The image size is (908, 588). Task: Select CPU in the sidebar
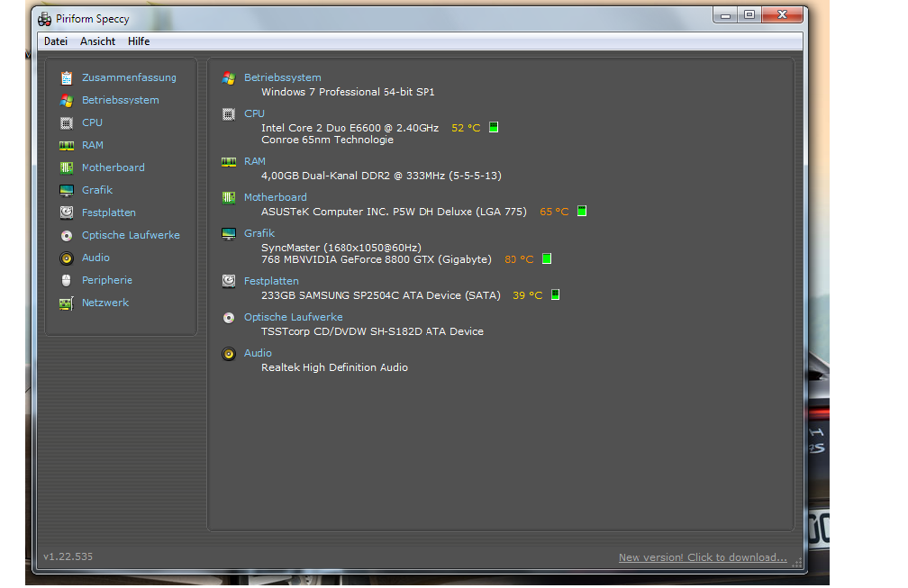point(92,122)
